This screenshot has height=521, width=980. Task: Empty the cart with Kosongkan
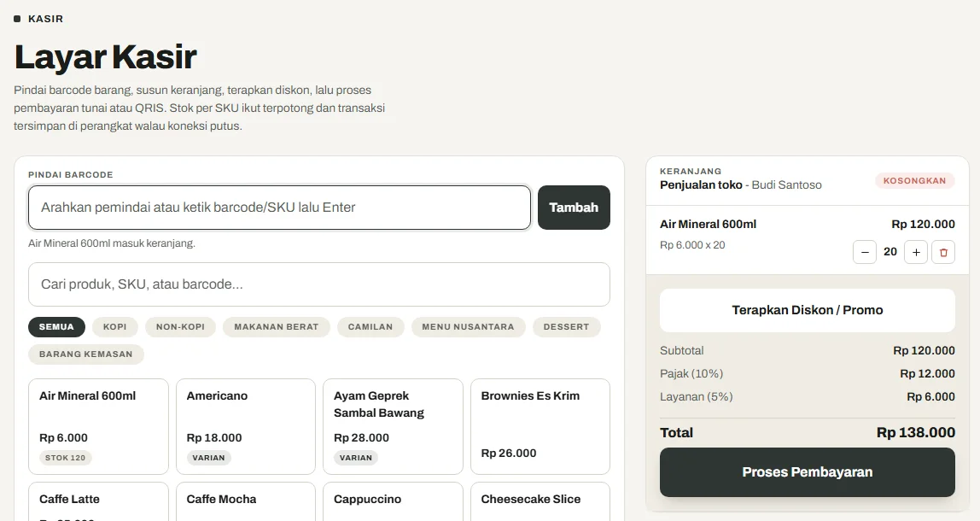coord(914,181)
